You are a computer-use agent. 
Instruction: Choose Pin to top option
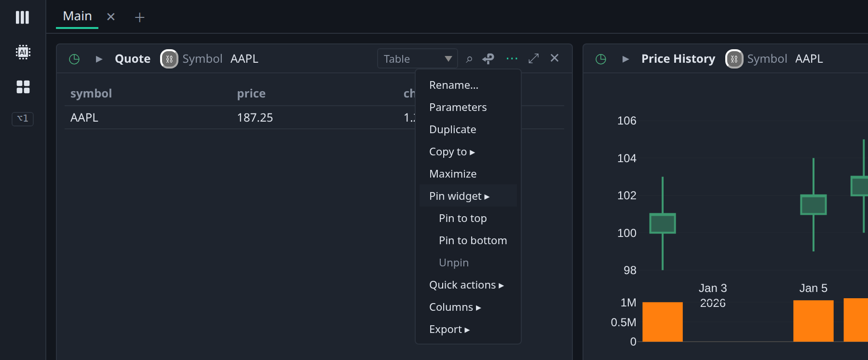(x=468, y=218)
